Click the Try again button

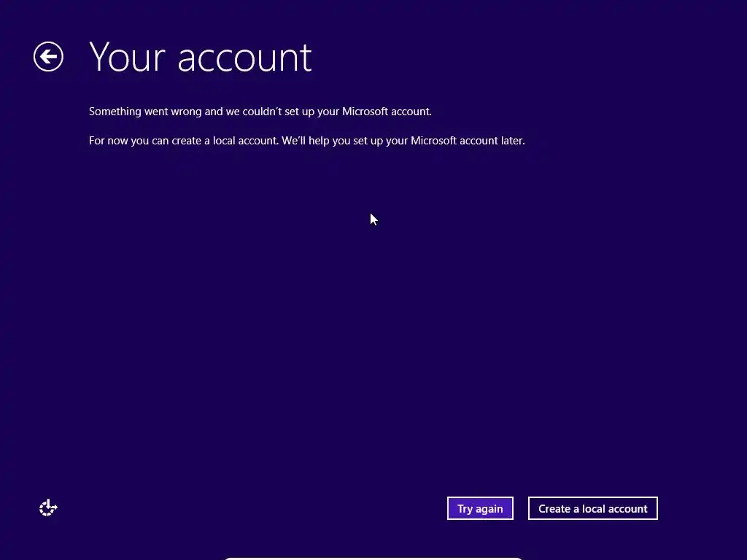tap(480, 508)
